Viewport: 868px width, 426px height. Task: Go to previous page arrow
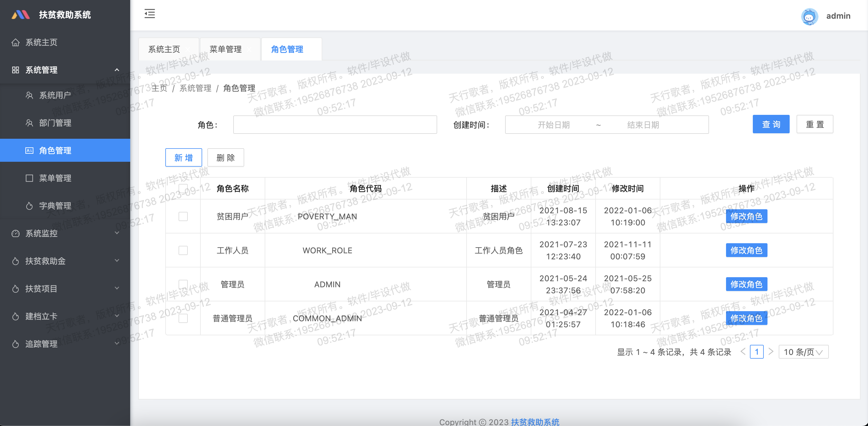[743, 351]
